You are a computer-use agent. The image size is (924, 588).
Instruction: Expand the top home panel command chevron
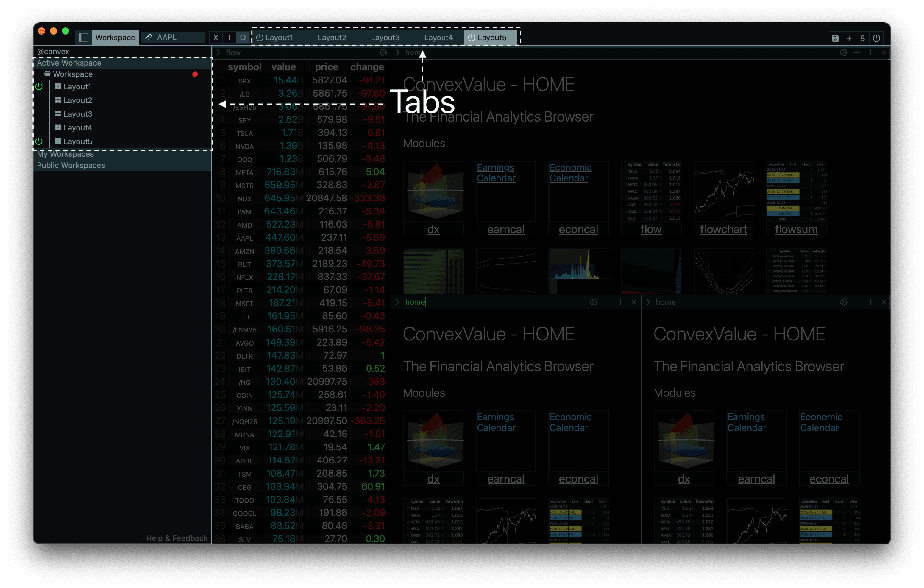click(398, 53)
